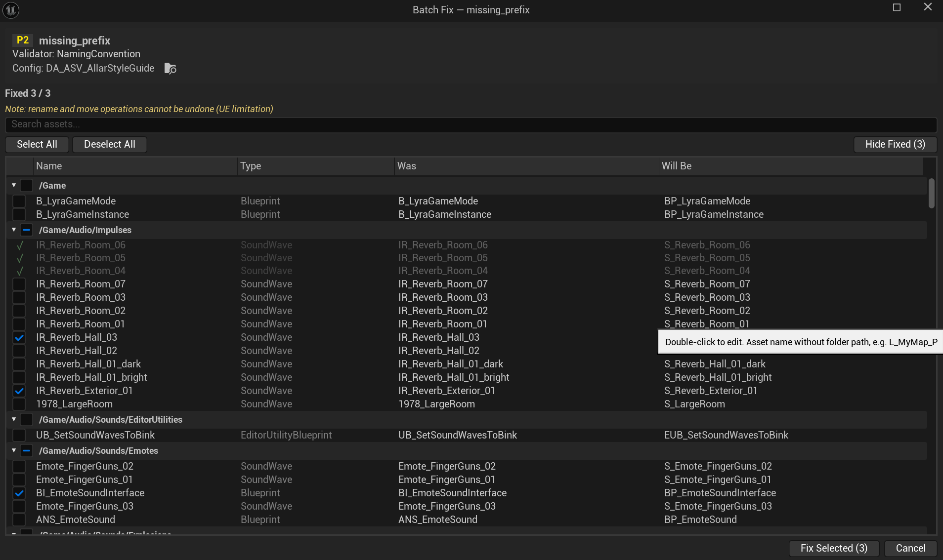Click S_Reverb_Exterior_01 new name
The width and height of the screenshot is (943, 560).
710,391
